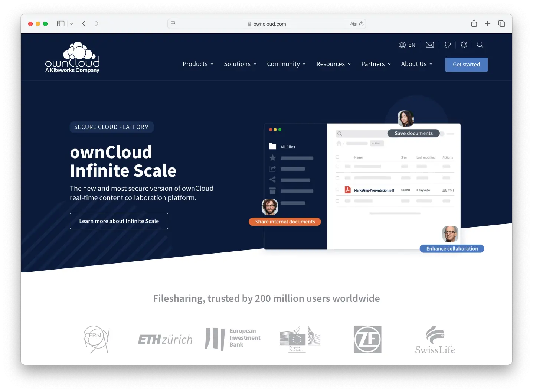The image size is (533, 392).
Task: Check the box next to Marketing-Presentation.pdf
Action: [x=337, y=190]
